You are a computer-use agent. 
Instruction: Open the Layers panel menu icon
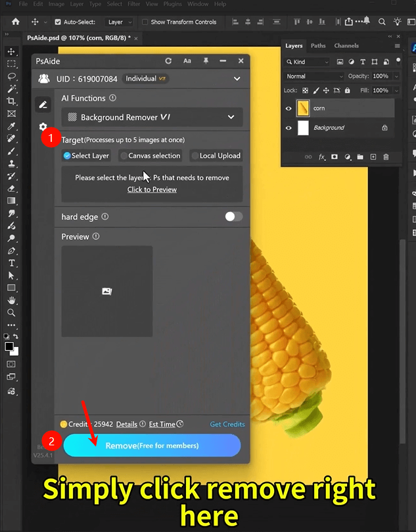[397, 46]
